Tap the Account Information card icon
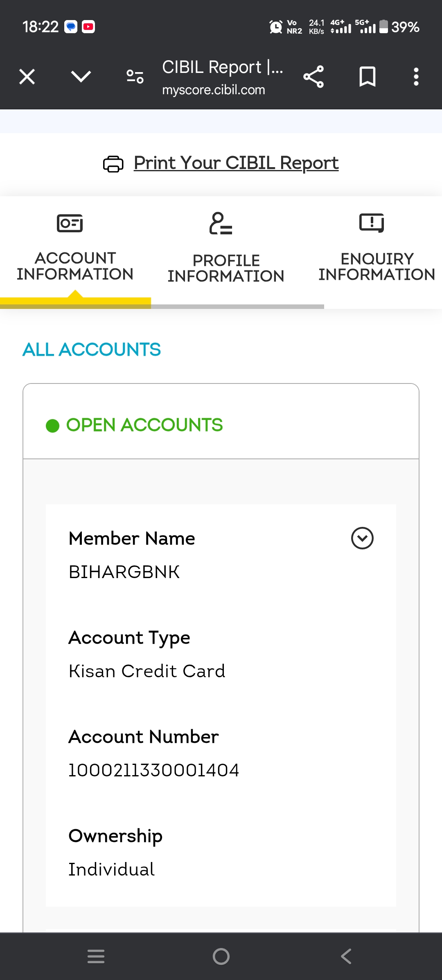 pos(70,223)
